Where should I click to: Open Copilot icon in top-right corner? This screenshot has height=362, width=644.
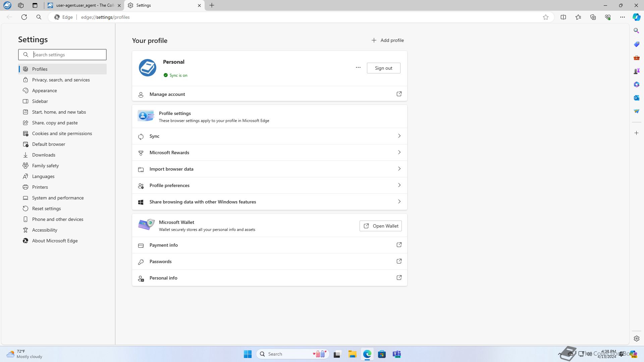(x=637, y=17)
